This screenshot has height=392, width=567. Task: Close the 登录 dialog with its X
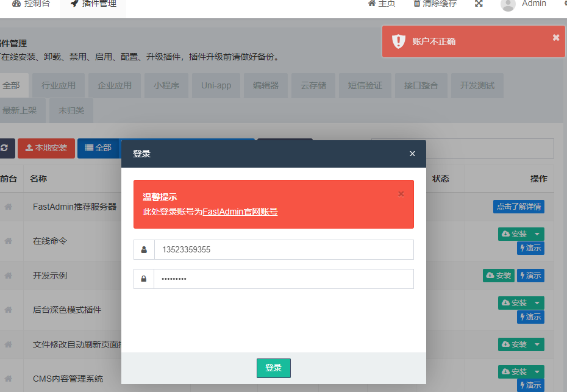pos(412,154)
